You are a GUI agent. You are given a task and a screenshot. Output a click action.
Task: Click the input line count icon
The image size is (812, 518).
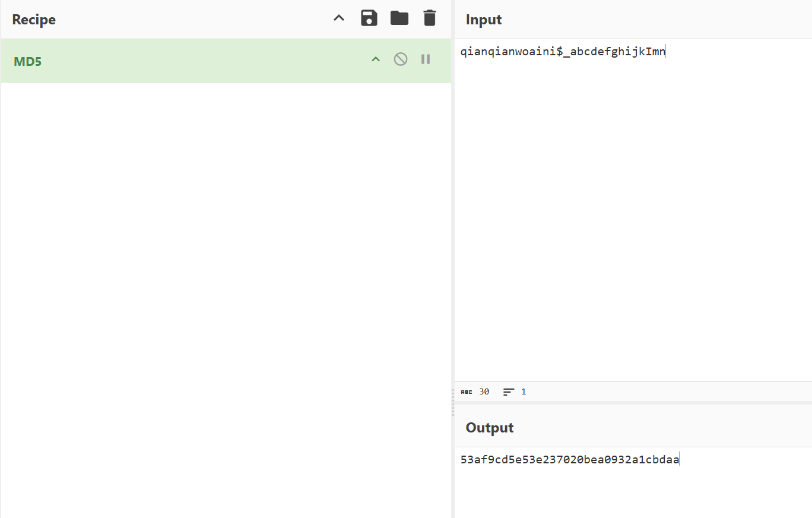[x=509, y=392]
